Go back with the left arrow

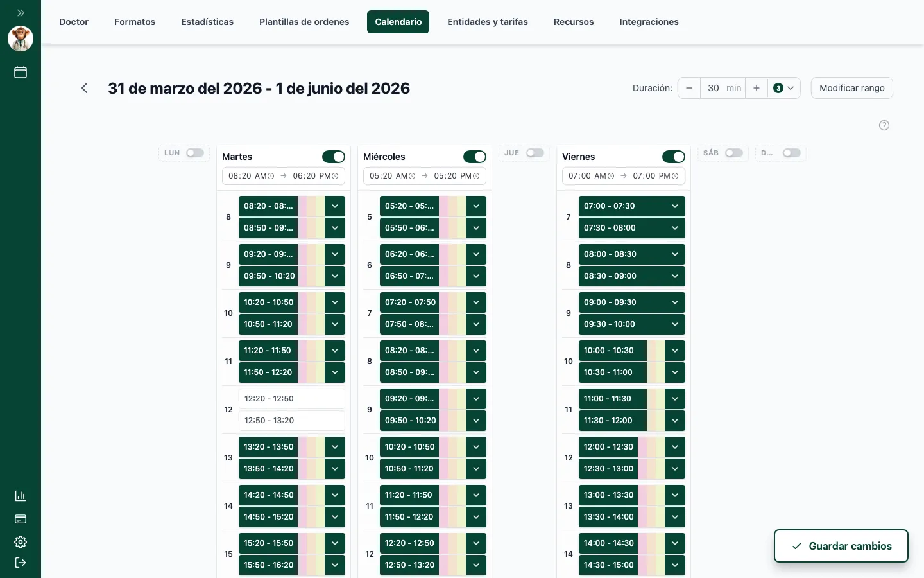click(x=84, y=88)
